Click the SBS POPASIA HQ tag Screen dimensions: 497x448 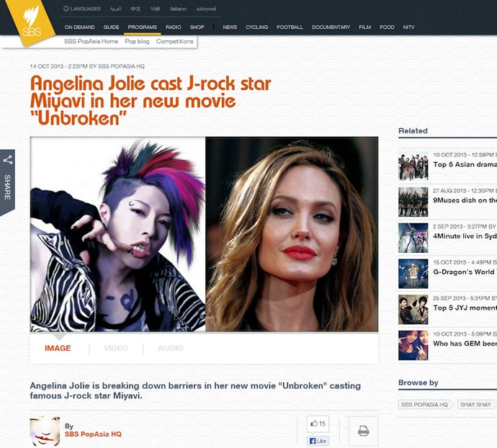pyautogui.click(x=426, y=405)
